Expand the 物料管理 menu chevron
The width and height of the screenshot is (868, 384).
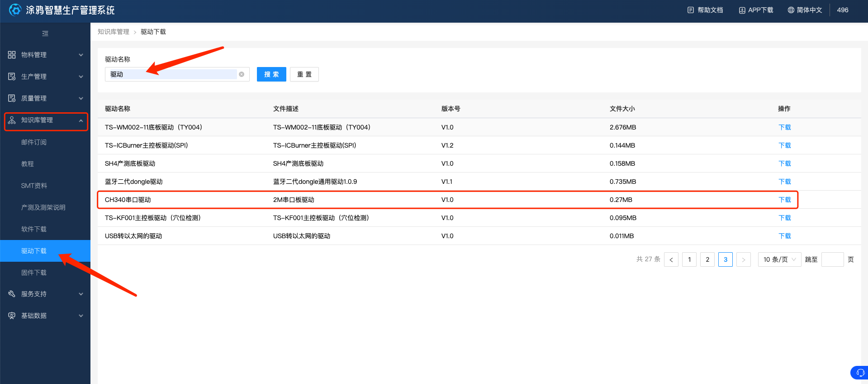pos(81,55)
